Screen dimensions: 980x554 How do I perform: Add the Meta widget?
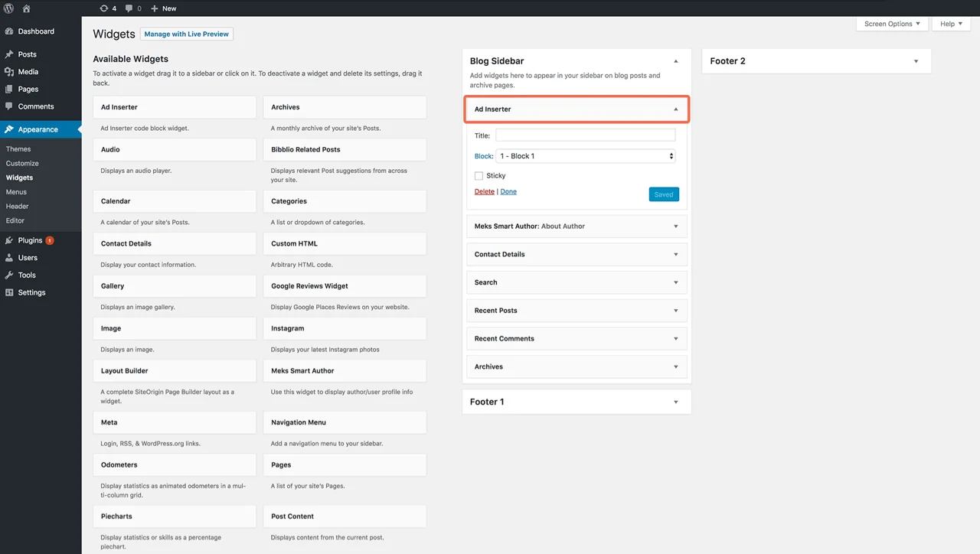[x=175, y=422]
